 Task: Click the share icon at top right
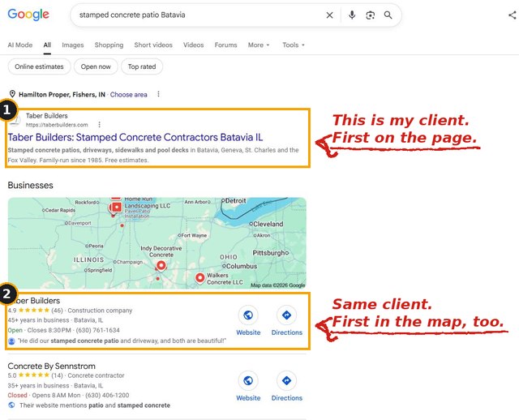(513, 15)
